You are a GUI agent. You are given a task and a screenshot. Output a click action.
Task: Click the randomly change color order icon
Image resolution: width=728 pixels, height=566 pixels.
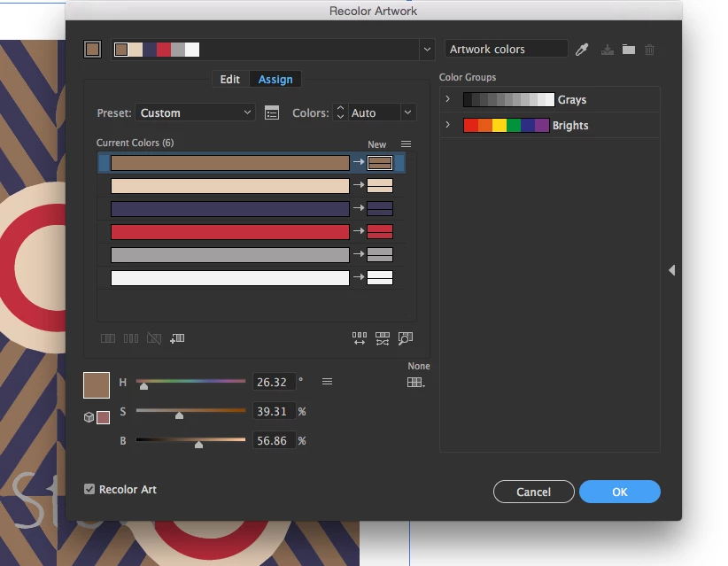[x=360, y=338]
